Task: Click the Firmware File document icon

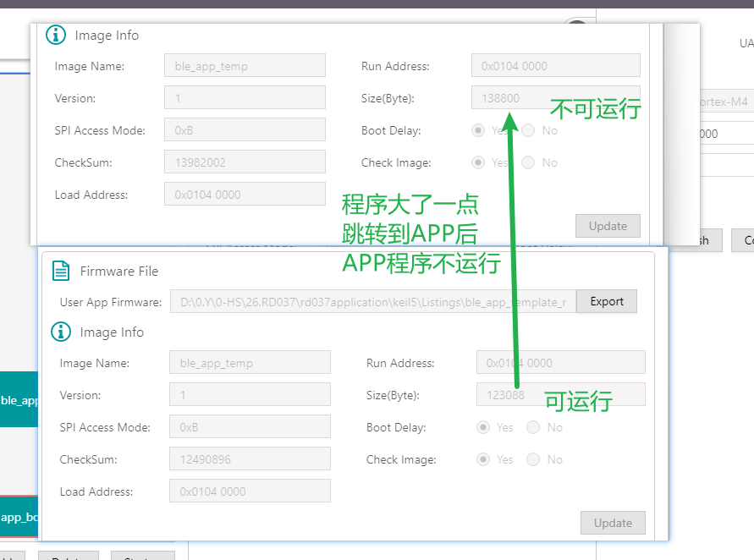Action: (x=61, y=271)
